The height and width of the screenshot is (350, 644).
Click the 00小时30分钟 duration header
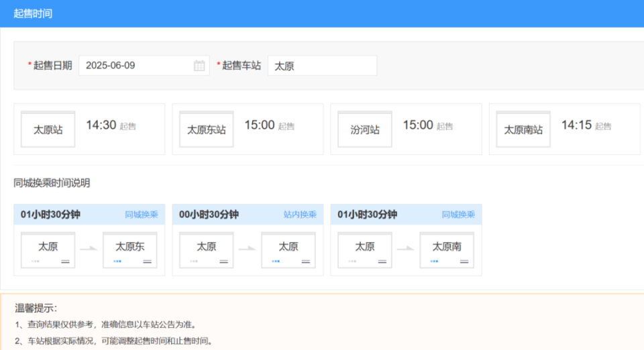coord(209,214)
